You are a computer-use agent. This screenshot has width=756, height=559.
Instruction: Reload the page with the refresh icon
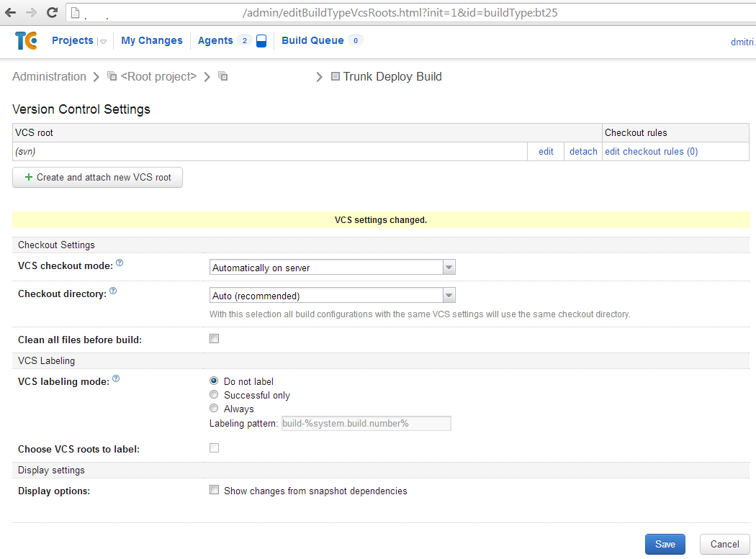tap(52, 12)
